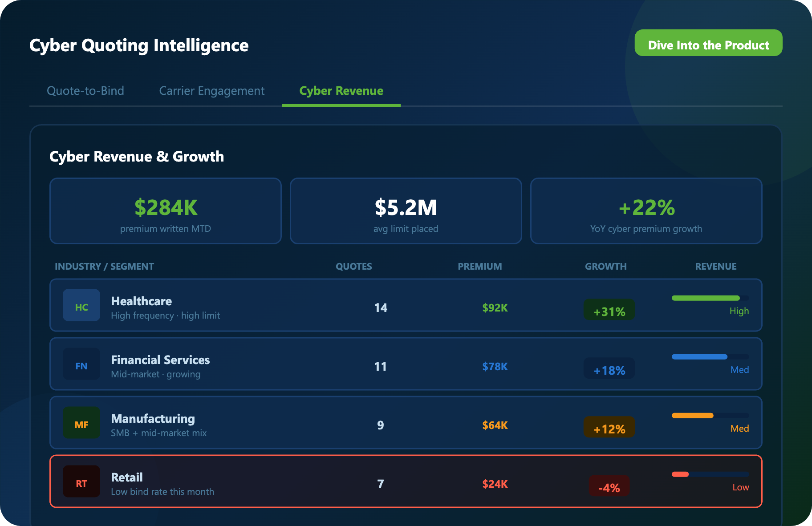812x526 pixels.
Task: Click the -4% Retail growth badge
Action: coord(609,487)
